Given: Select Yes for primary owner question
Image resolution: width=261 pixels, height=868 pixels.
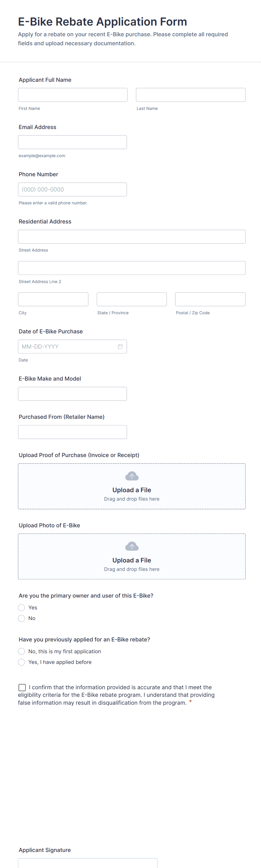Looking at the screenshot, I should coord(22,607).
